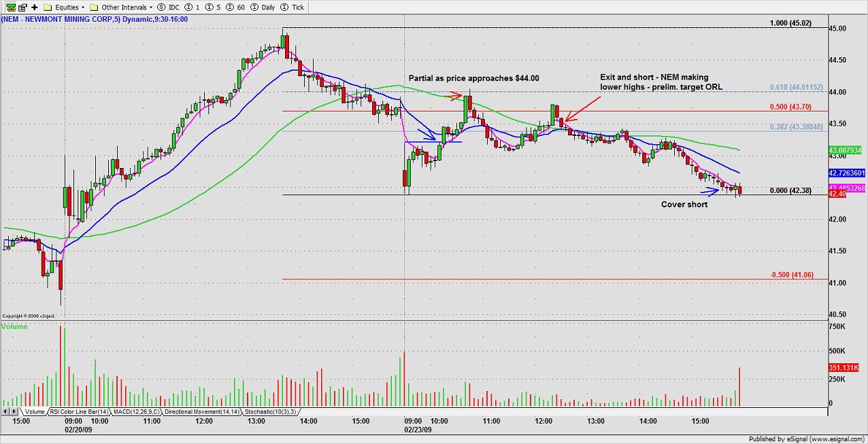Click the IDC symbol button
868x444 pixels.
point(168,7)
